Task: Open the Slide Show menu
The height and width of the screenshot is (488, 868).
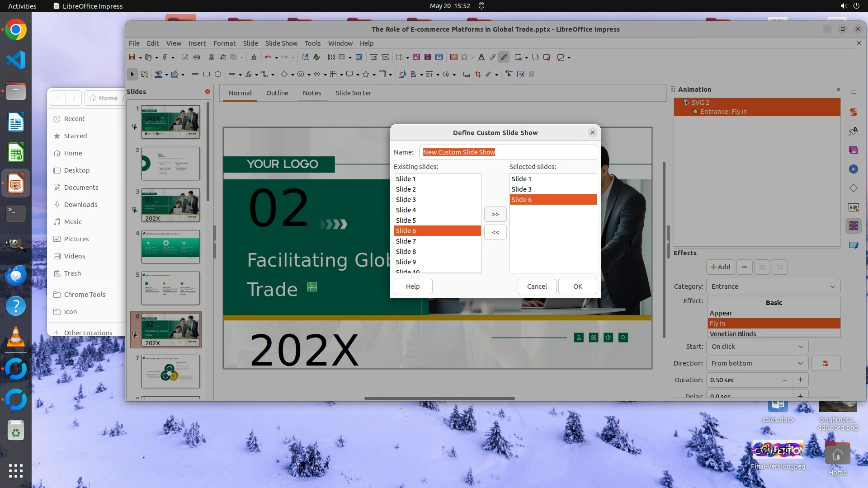Action: [x=281, y=43]
